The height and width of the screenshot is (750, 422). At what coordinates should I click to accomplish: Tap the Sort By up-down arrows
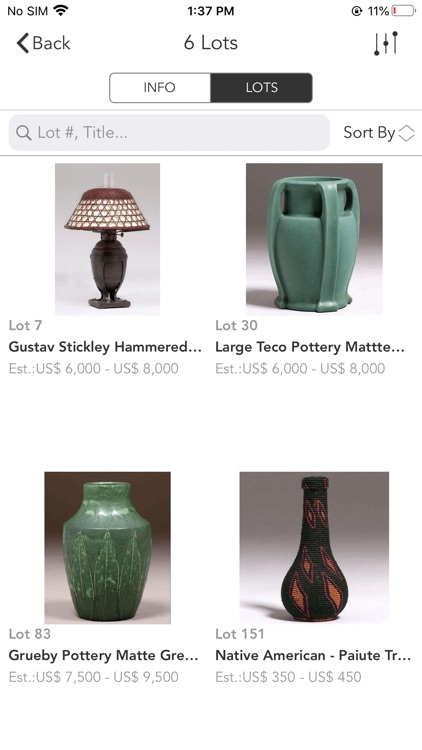[406, 133]
